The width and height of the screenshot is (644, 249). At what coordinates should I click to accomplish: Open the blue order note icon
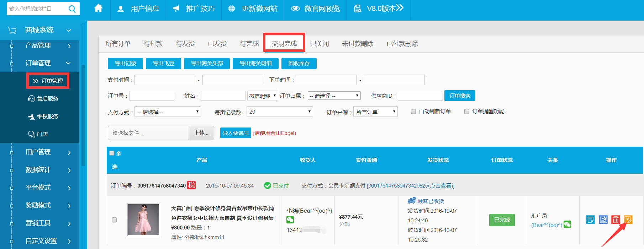click(x=590, y=220)
